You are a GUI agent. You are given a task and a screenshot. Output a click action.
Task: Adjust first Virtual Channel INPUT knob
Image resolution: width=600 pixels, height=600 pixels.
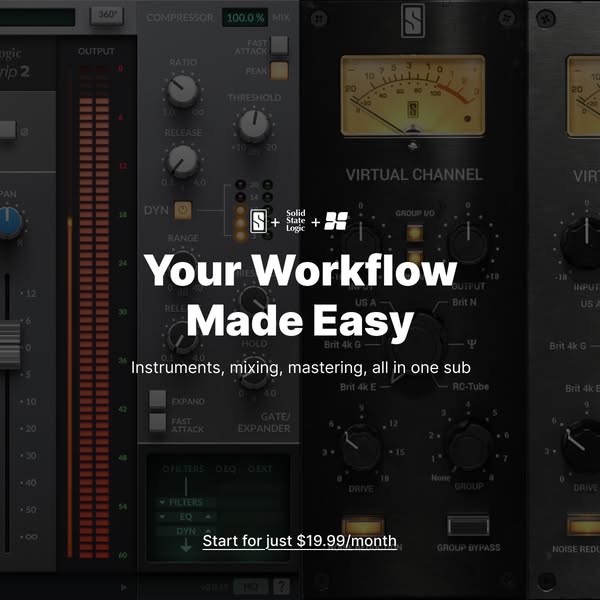(361, 243)
